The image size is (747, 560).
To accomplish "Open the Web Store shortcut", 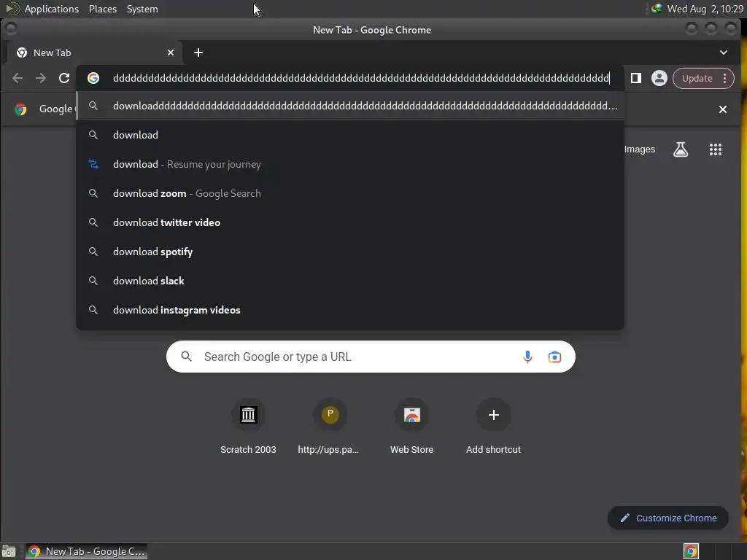I will coord(411,426).
